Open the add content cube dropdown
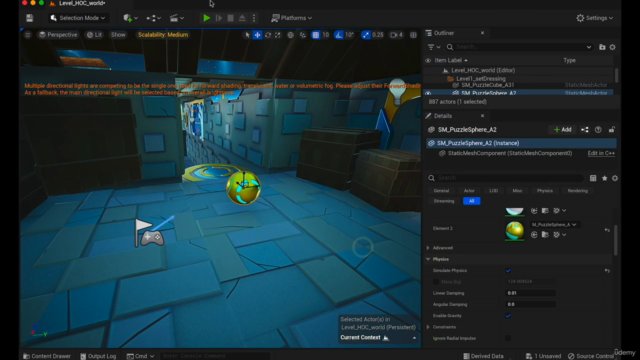Viewport: 640px width, 360px height. tap(130, 18)
